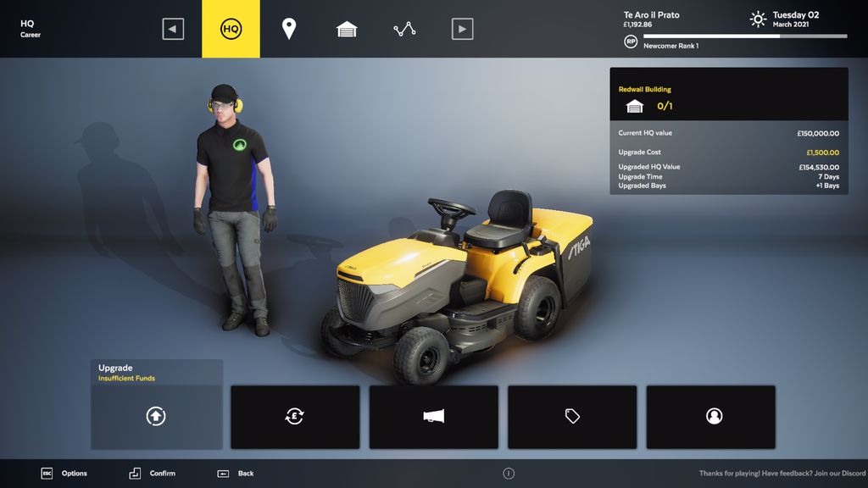Click the sun weather icon
Image resolution: width=868 pixels, height=488 pixels.
[x=758, y=19]
